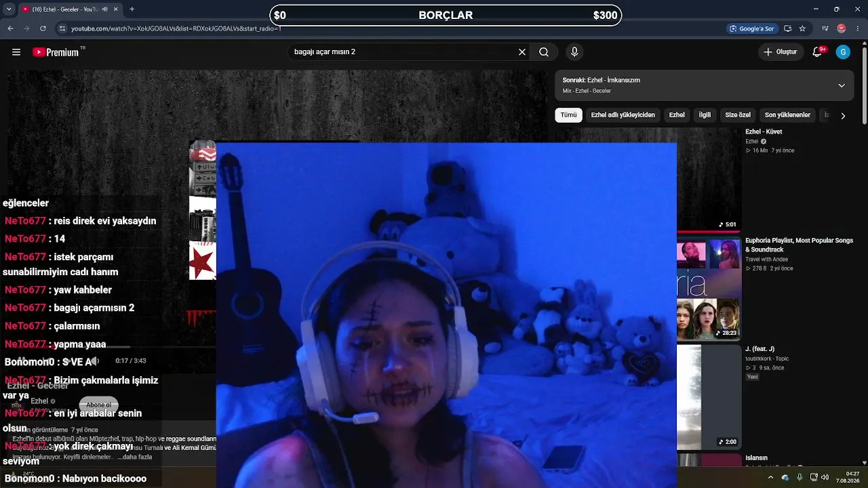868x488 pixels.
Task: Open the Chrome three-dot menu
Action: (857, 28)
